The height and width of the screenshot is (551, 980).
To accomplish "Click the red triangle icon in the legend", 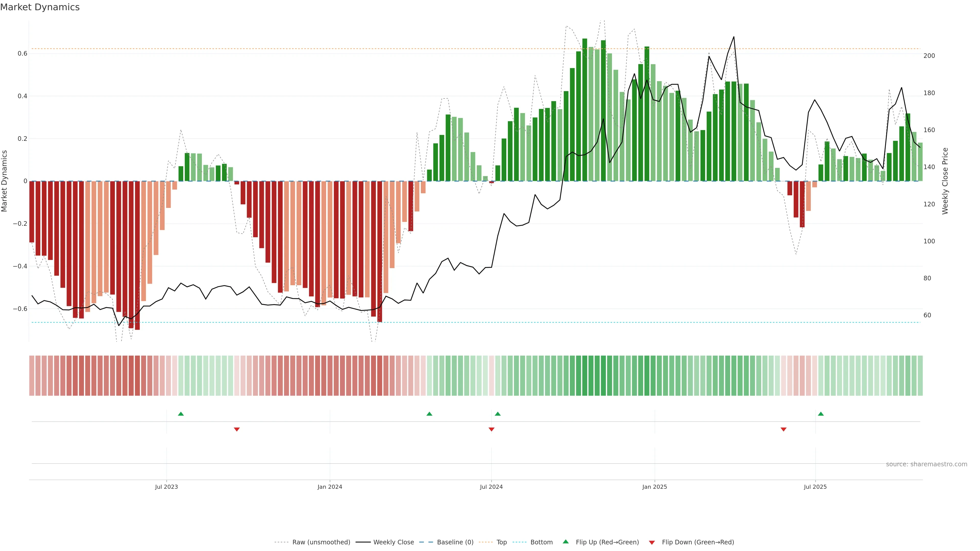I will (x=652, y=543).
